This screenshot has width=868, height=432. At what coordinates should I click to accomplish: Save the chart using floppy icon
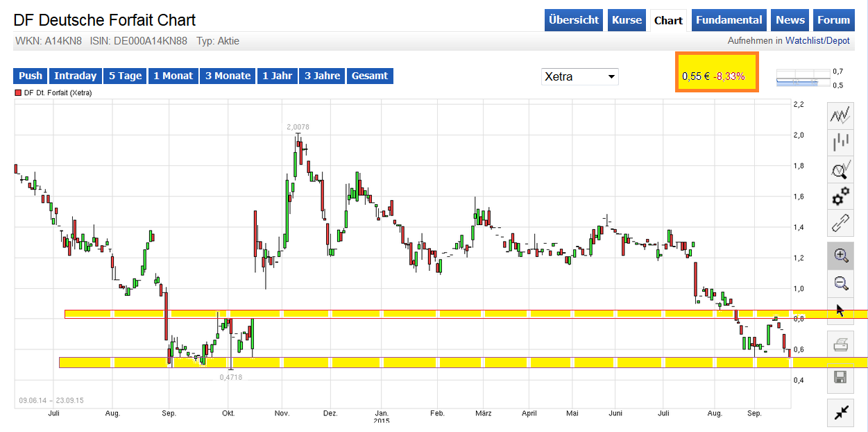tap(841, 378)
